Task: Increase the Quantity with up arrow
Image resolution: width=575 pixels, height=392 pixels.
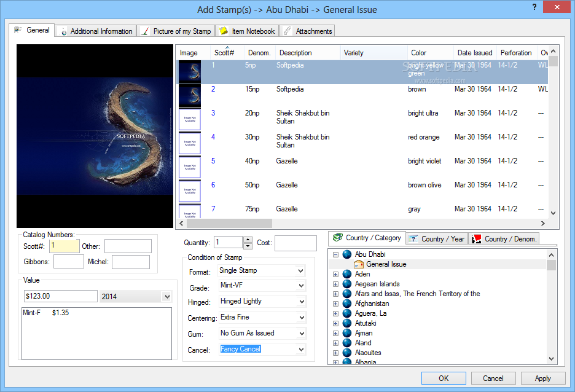Action: [x=248, y=240]
